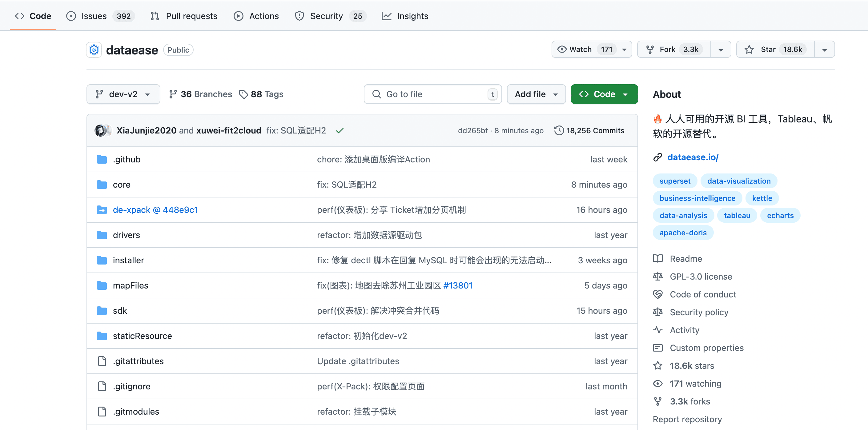
Task: Click the Readme book icon
Action: pos(657,258)
